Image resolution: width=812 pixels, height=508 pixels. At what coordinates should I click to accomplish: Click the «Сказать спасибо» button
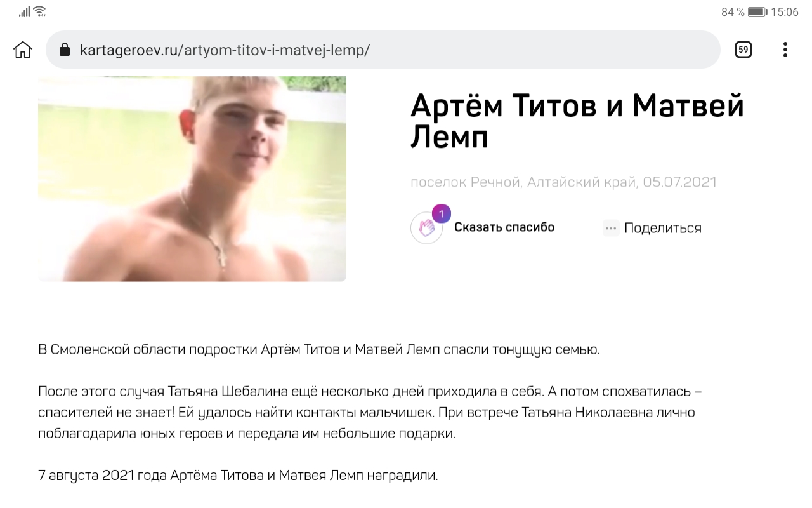pos(504,227)
